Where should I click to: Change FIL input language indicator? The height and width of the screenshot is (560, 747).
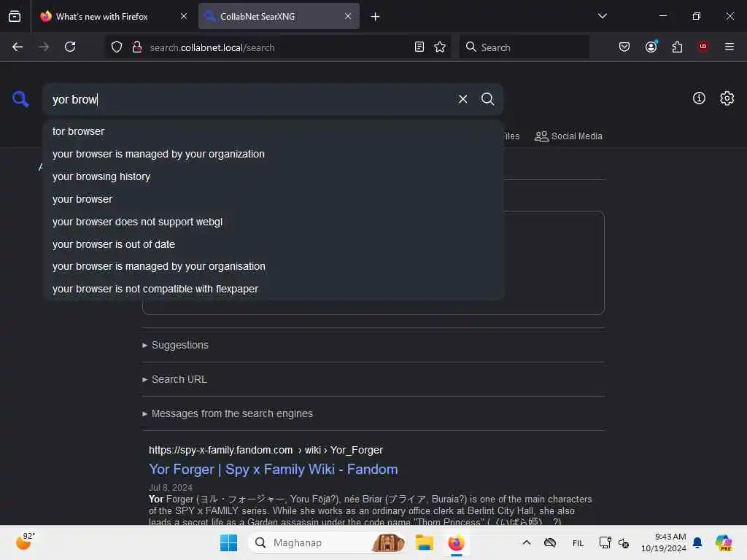pyautogui.click(x=578, y=543)
